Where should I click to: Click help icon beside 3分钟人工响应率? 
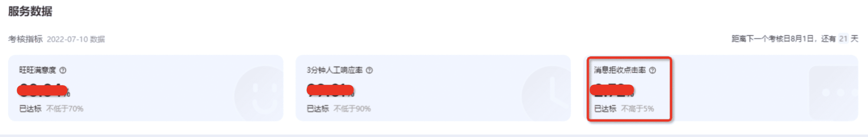coord(369,70)
